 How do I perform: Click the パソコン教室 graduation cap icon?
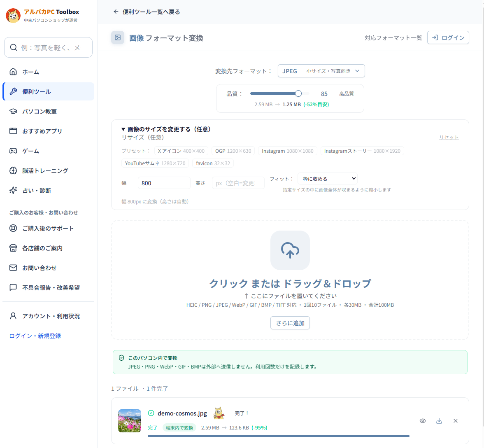tap(13, 111)
